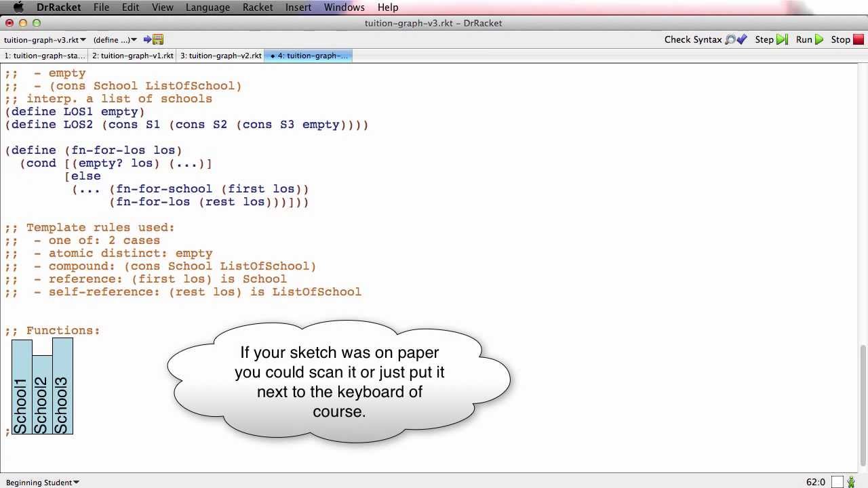Open the Language menu

(x=208, y=7)
